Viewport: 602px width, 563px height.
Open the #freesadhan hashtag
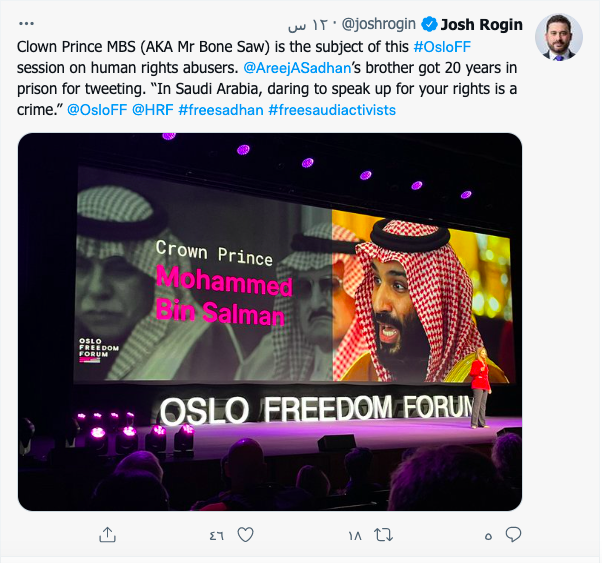(x=221, y=110)
